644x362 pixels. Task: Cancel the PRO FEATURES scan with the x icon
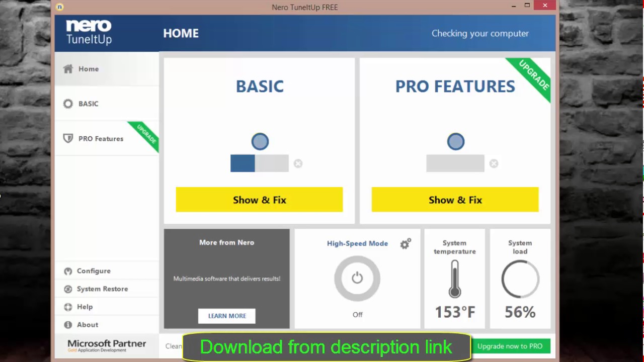pyautogui.click(x=494, y=163)
